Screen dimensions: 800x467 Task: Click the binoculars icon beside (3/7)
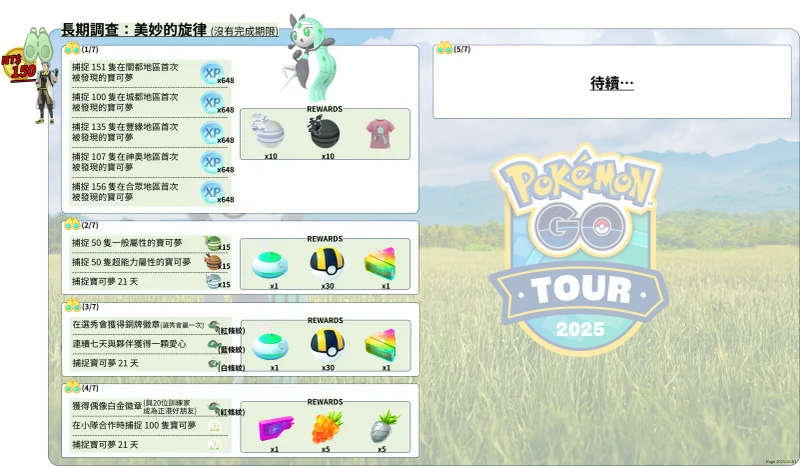click(x=72, y=305)
